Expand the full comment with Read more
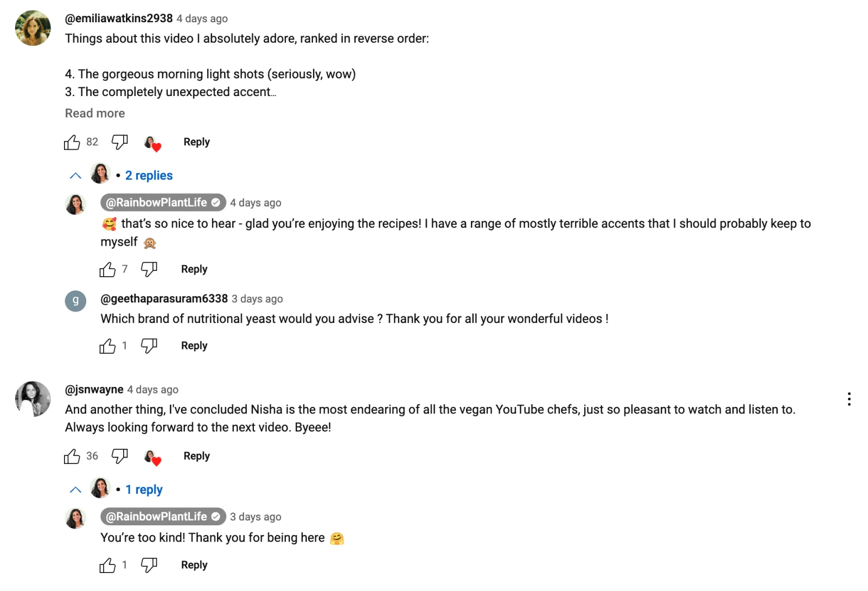This screenshot has width=868, height=591. (x=95, y=113)
